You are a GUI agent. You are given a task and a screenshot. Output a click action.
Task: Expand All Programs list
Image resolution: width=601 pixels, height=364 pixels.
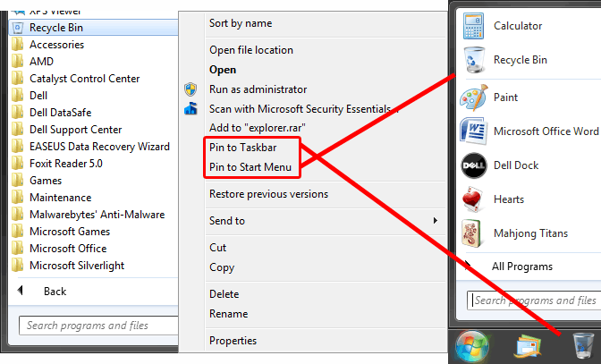pyautogui.click(x=521, y=267)
